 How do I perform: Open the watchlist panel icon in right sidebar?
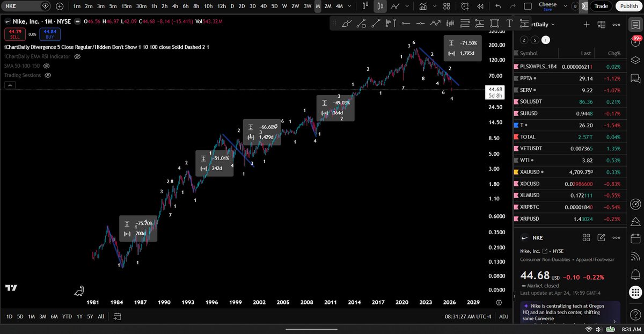click(635, 26)
